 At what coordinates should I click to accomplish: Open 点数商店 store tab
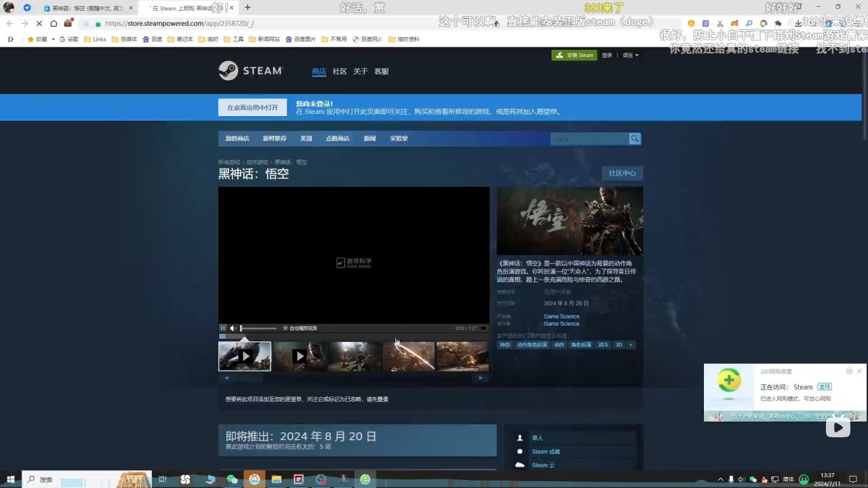(x=338, y=138)
